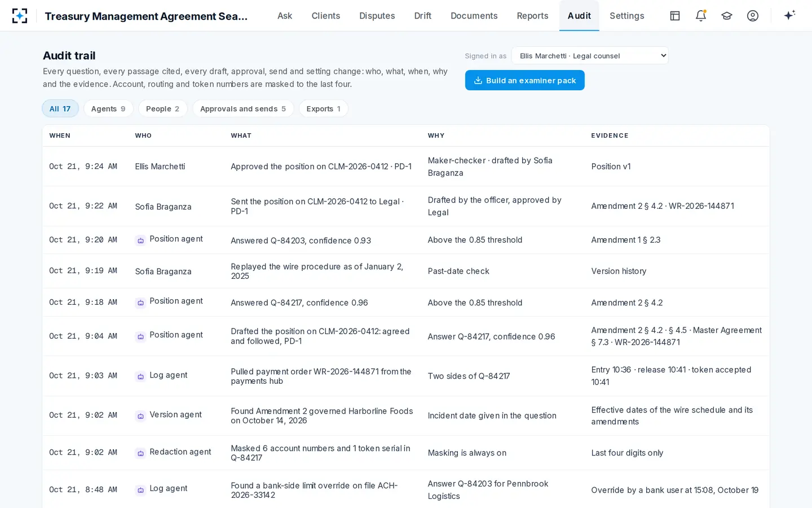The width and height of the screenshot is (812, 508).
Task: Click Sofia Braganza in the 9:22 AM row
Action: (x=163, y=207)
